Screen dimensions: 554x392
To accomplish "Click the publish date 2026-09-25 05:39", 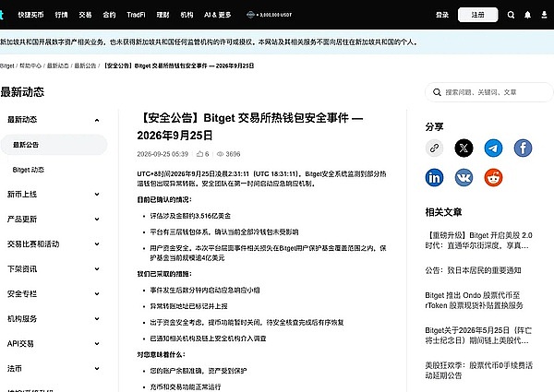I will click(163, 154).
